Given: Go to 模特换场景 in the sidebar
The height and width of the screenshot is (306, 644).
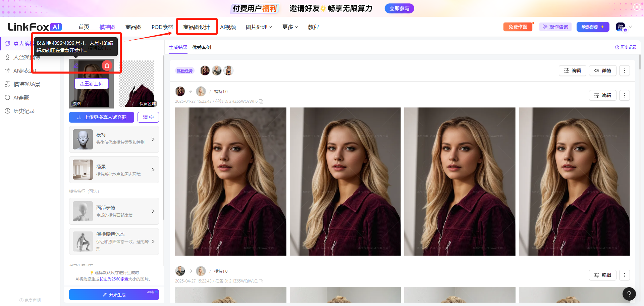Looking at the screenshot, I should (x=26, y=84).
